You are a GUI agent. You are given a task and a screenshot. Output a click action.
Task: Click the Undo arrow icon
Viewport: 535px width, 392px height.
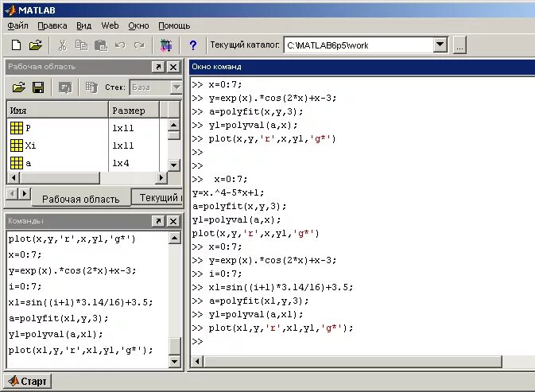click(x=120, y=45)
